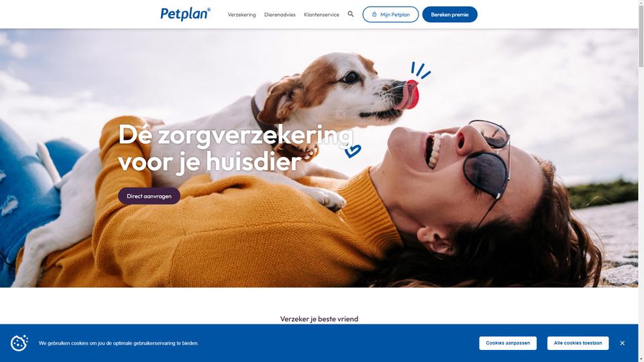Viewport: 644px width, 362px height.
Task: Click the scrollbar up arrow
Action: coord(641,3)
